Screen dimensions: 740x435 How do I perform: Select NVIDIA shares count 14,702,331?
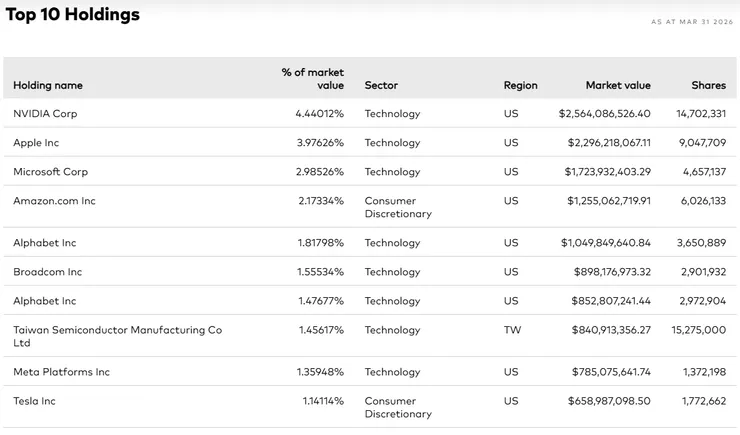[701, 114]
